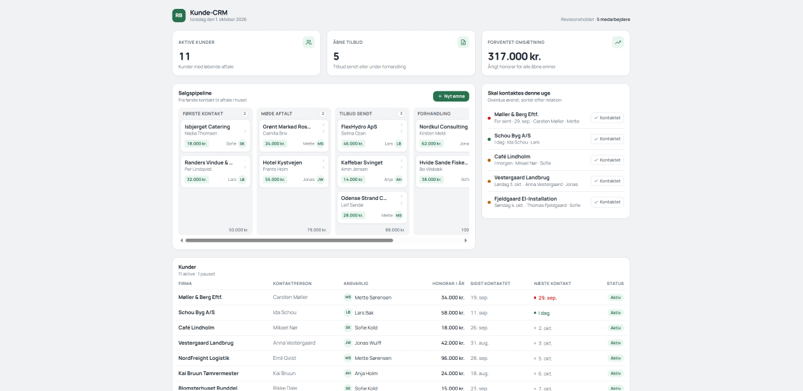
Task: Click Aktiv status badge for Café Lindholm
Action: tap(616, 328)
